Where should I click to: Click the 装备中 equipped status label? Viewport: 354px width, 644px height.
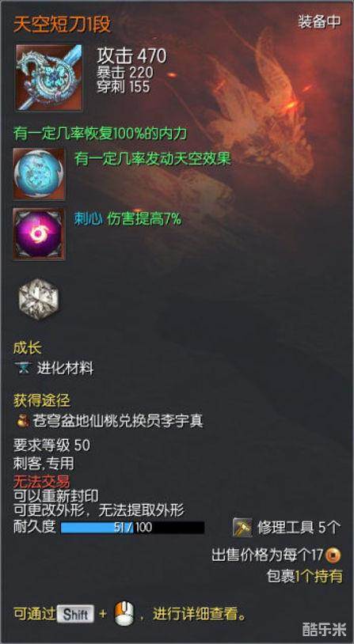tap(319, 22)
